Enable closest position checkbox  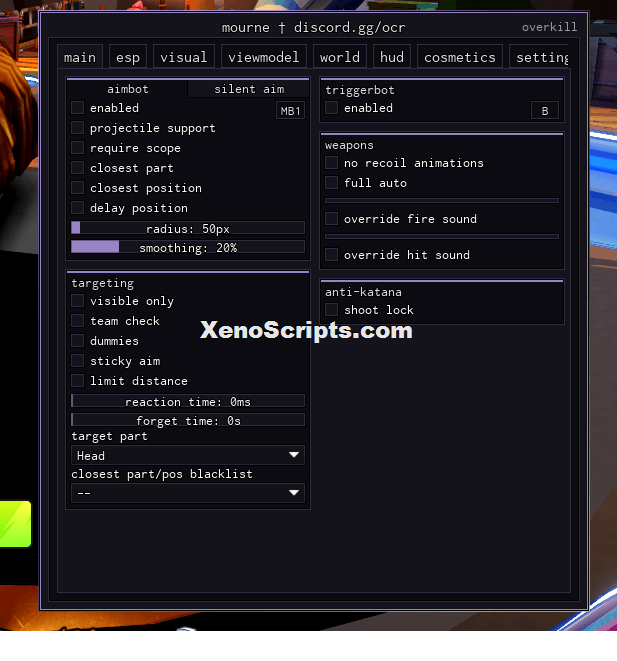[x=77, y=188]
